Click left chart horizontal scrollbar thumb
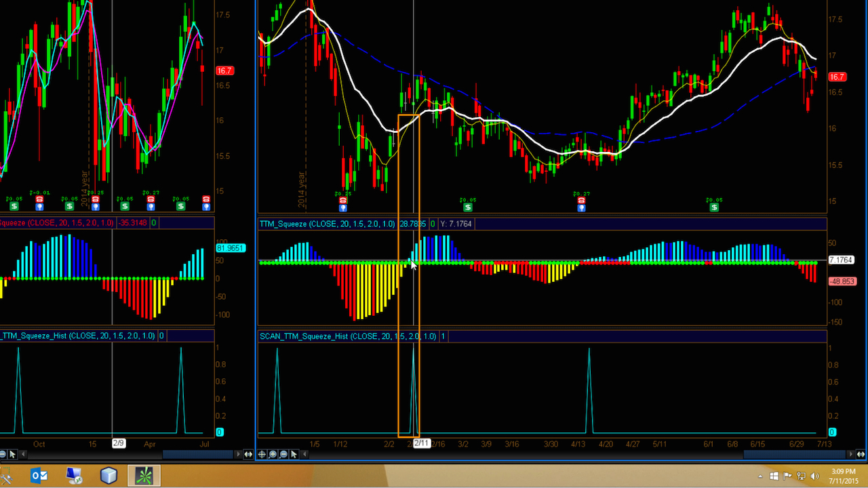 click(x=198, y=454)
